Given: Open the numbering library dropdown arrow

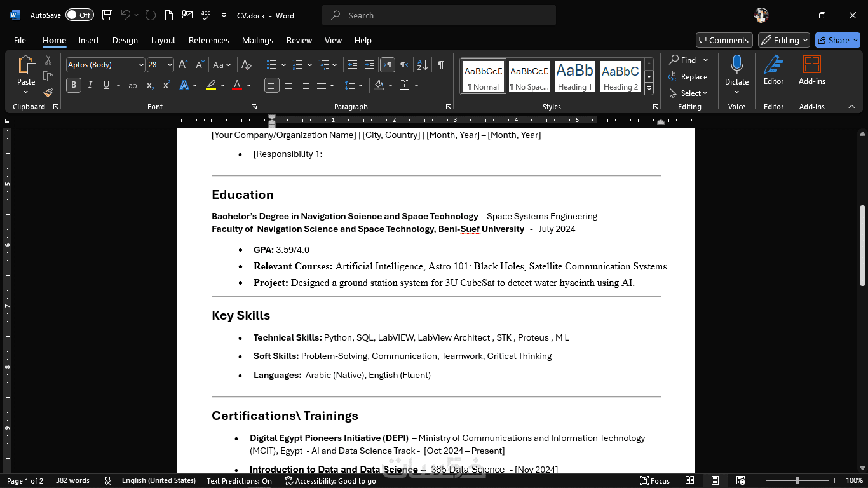Looking at the screenshot, I should tap(309, 65).
